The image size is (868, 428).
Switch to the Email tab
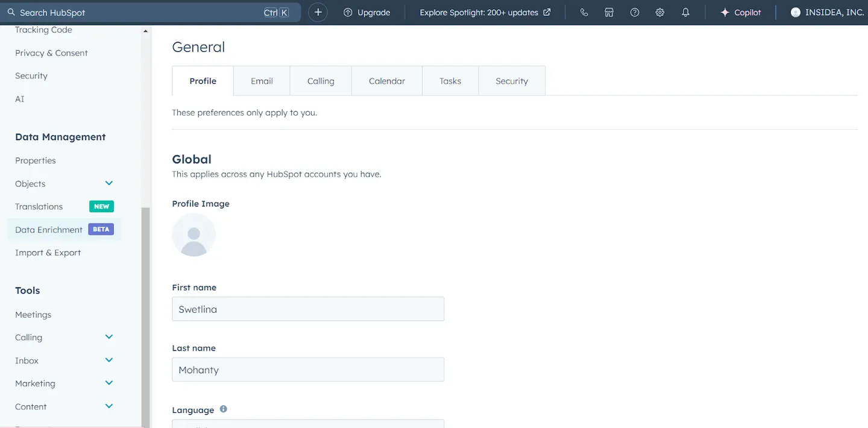coord(262,81)
